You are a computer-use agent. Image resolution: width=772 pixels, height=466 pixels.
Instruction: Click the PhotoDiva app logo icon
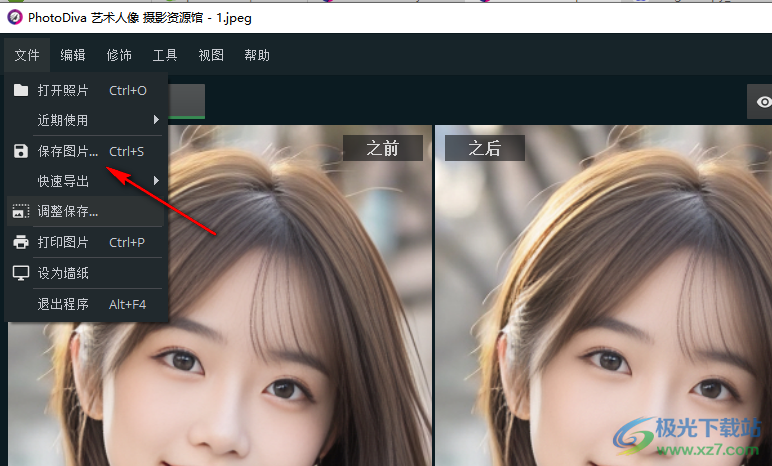click(15, 18)
